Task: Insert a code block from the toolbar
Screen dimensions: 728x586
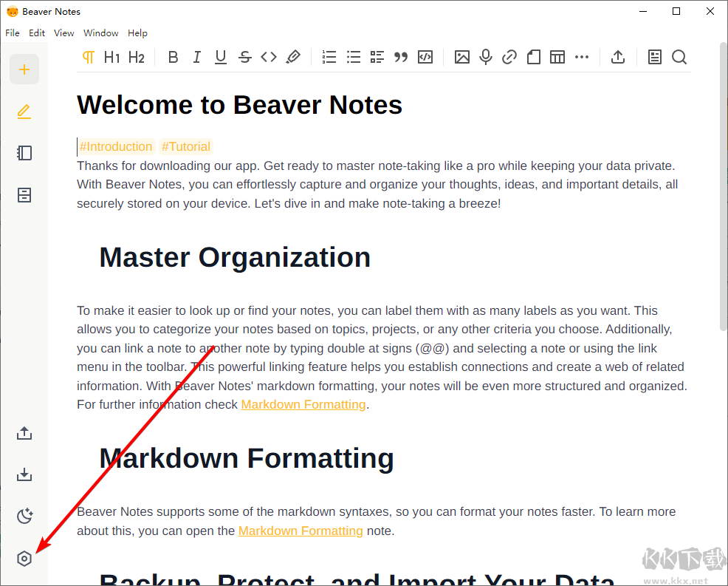Action: click(425, 57)
